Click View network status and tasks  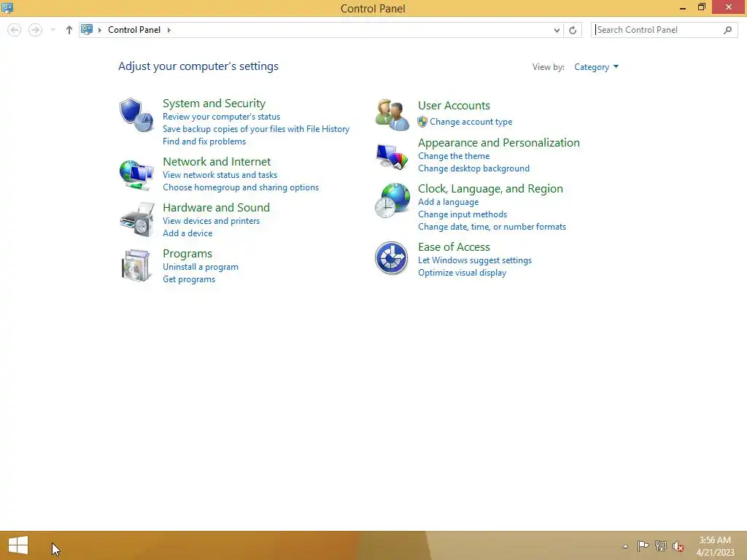click(220, 175)
